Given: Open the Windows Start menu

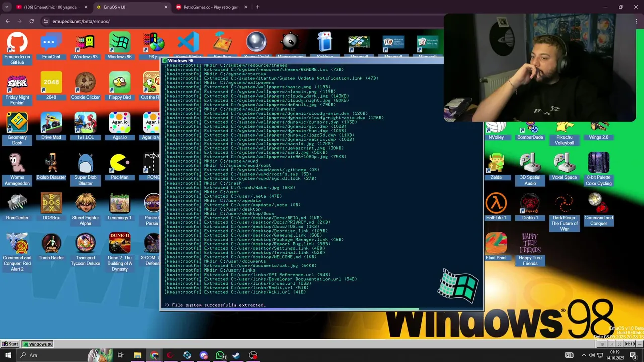Looking at the screenshot, I should (x=8, y=355).
